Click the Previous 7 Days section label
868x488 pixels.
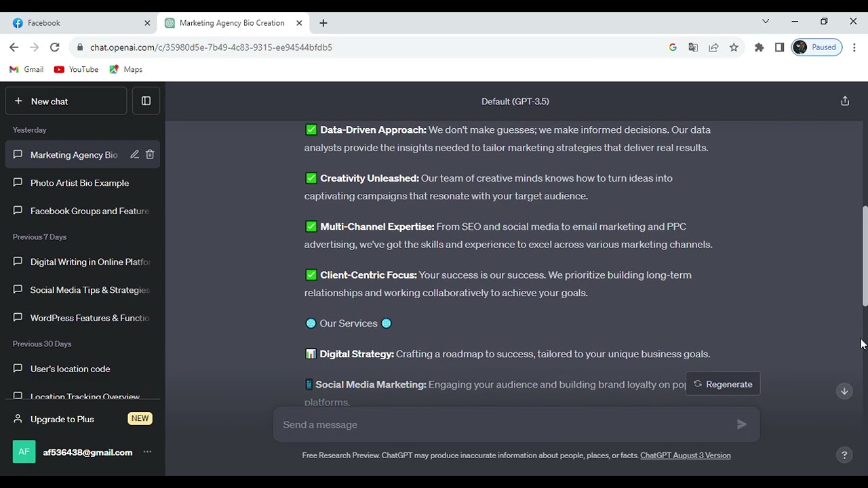click(x=39, y=237)
